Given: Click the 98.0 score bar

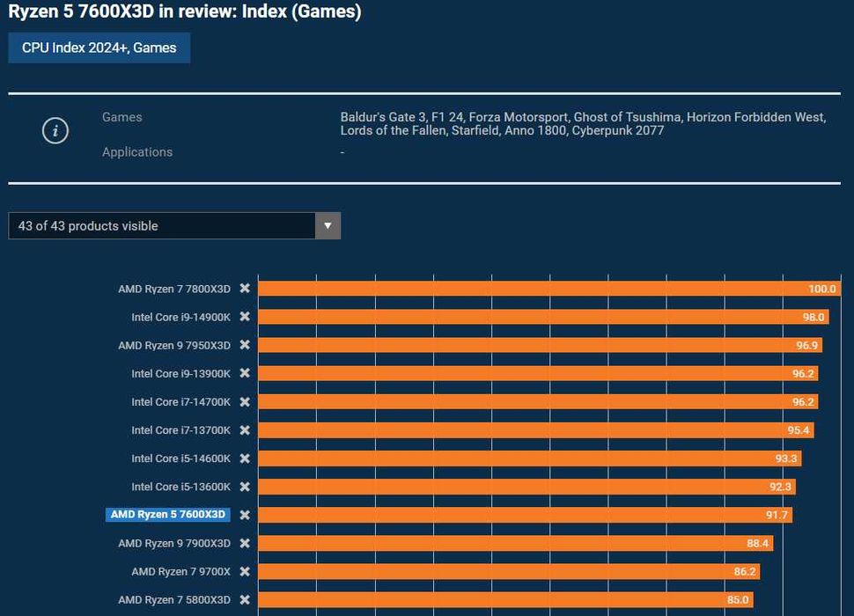Looking at the screenshot, I should pos(543,317).
